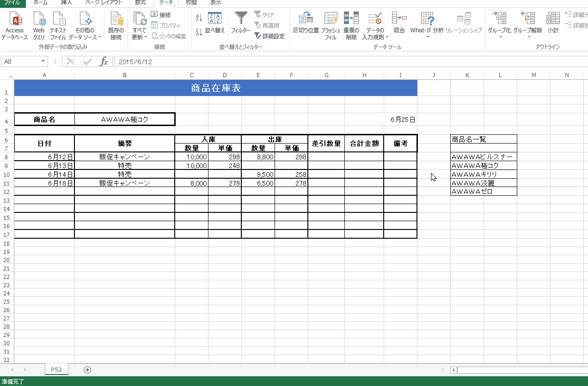Screen dimensions: 588x386
Task: Open the Name Box dropdown arrow
Action: pos(43,61)
